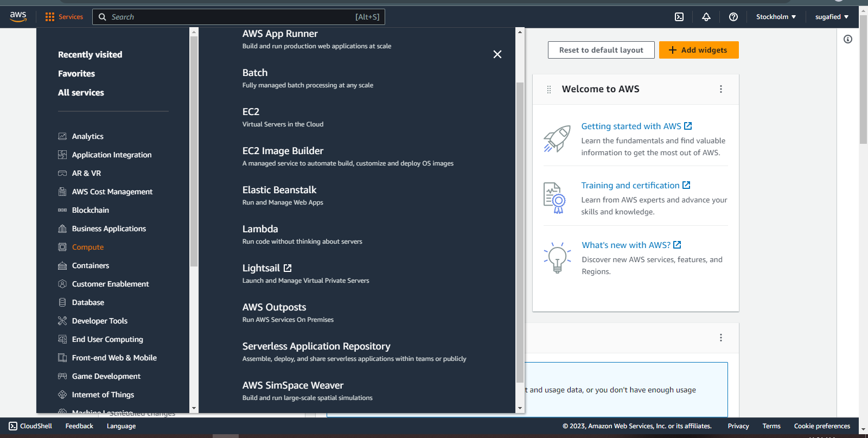
Task: Open Elastic Beanstalk service
Action: [279, 190]
